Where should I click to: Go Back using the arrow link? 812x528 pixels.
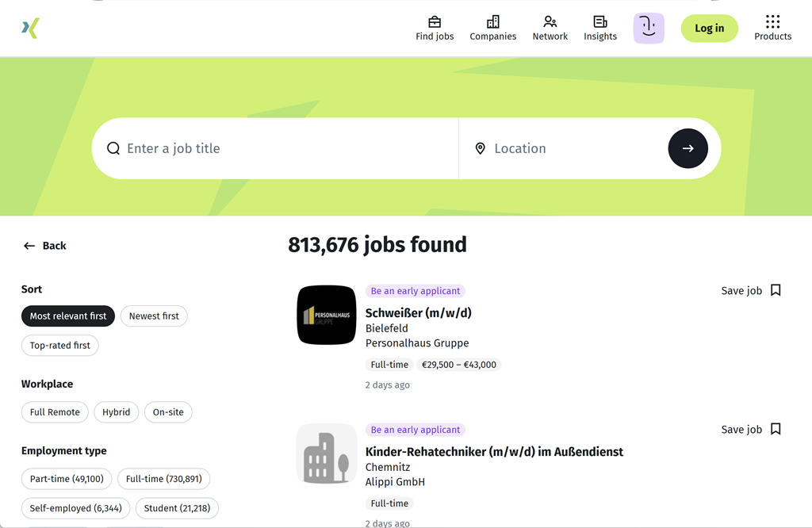[x=45, y=246]
